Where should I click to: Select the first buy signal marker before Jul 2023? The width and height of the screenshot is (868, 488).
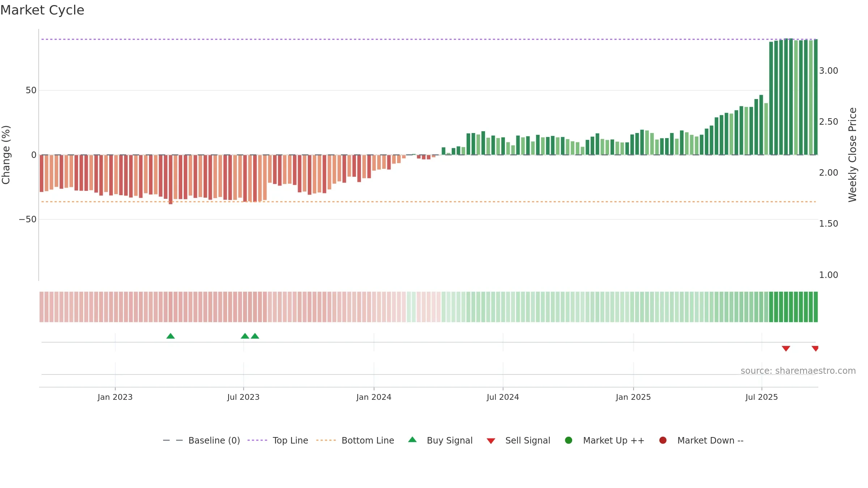[x=171, y=336]
